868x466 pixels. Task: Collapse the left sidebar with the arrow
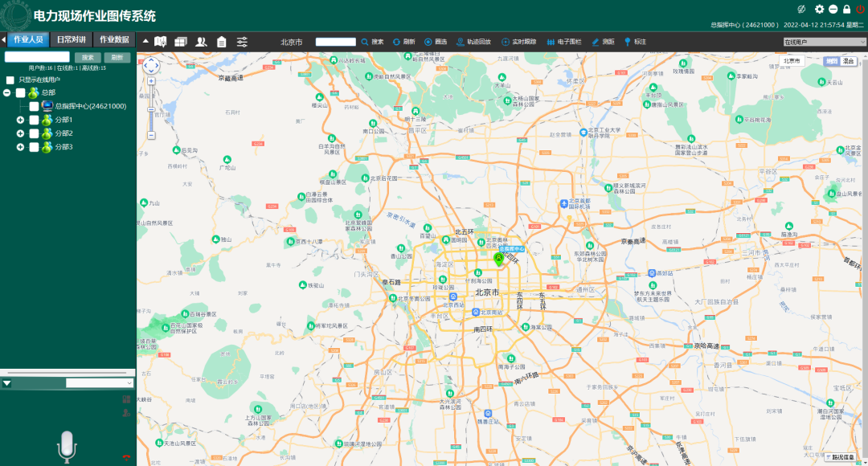[x=3, y=40]
